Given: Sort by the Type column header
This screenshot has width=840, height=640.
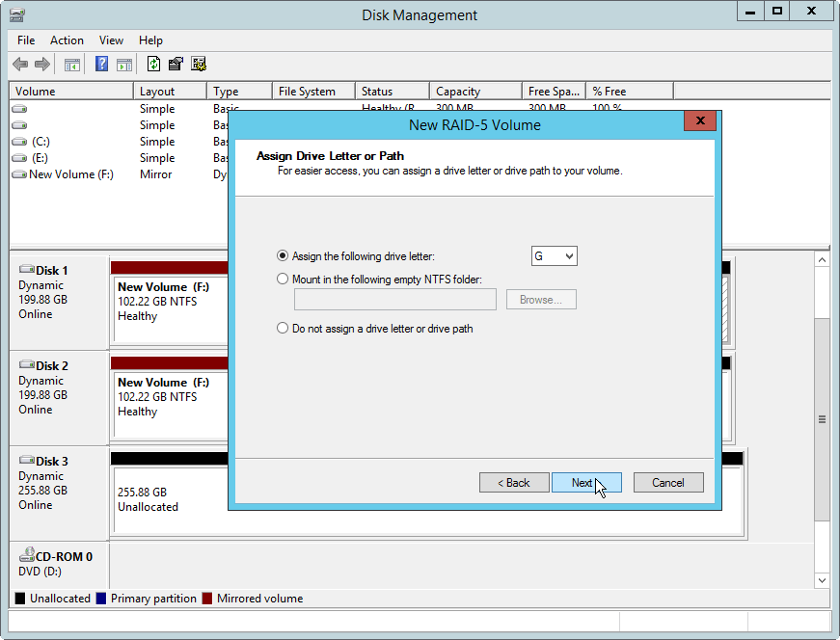Looking at the screenshot, I should [x=239, y=91].
